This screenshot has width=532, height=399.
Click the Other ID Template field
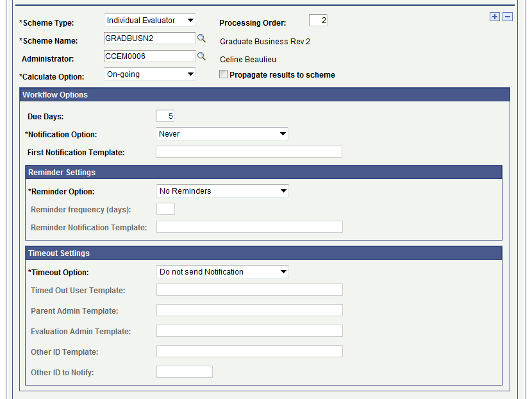pyautogui.click(x=249, y=351)
